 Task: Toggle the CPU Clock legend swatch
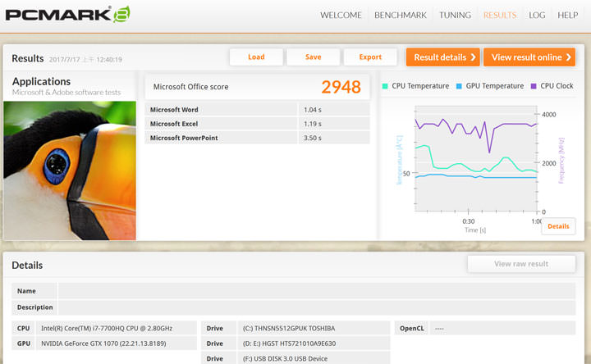pos(534,86)
